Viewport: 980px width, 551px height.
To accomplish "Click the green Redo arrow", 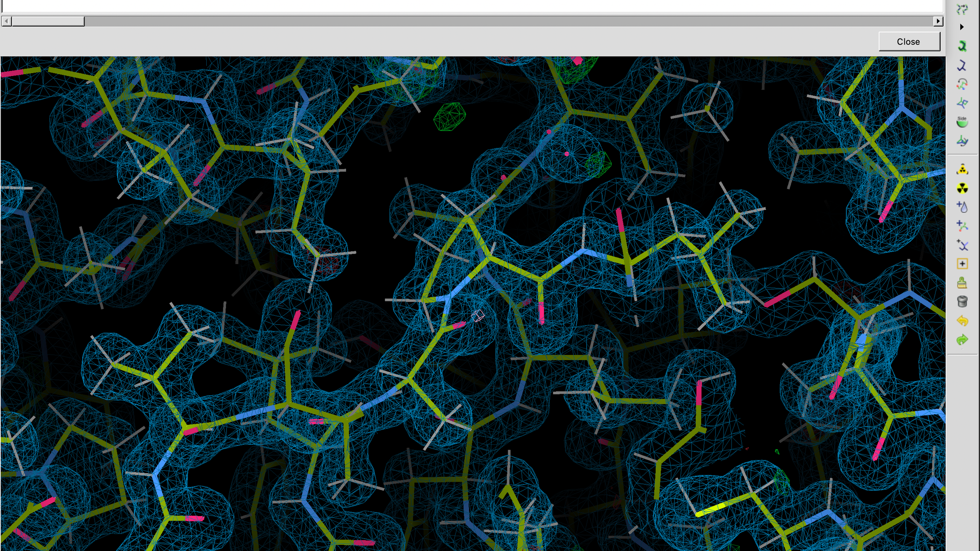I will pyautogui.click(x=962, y=340).
